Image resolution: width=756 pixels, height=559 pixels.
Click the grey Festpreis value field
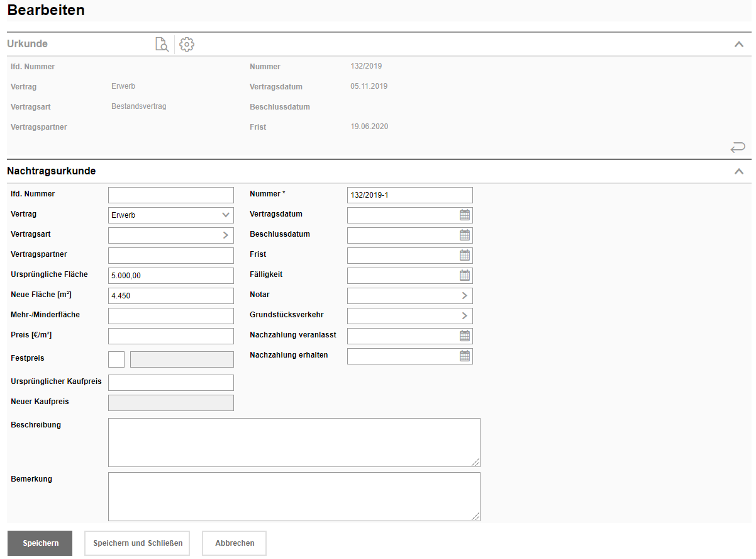point(182,359)
